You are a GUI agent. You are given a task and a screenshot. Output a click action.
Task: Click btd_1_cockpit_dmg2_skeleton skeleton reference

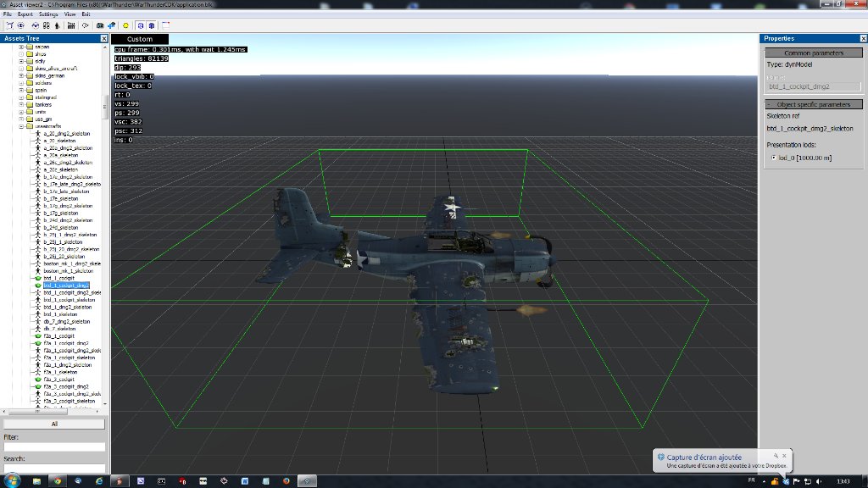tap(810, 129)
